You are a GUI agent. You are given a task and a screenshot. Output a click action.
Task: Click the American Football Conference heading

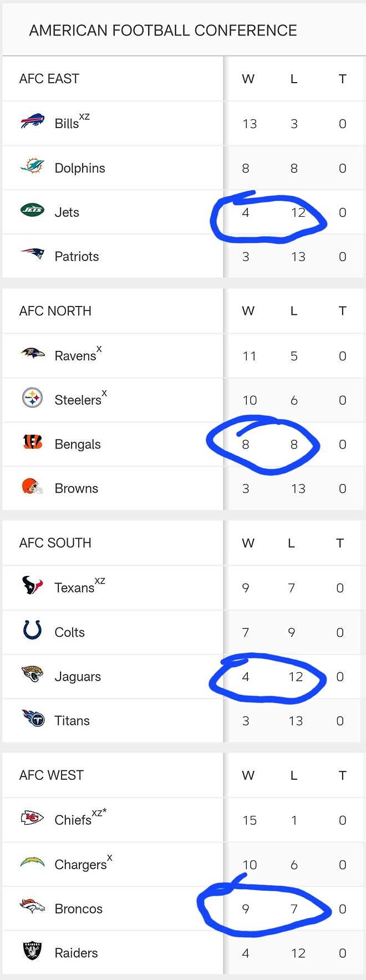163,30
